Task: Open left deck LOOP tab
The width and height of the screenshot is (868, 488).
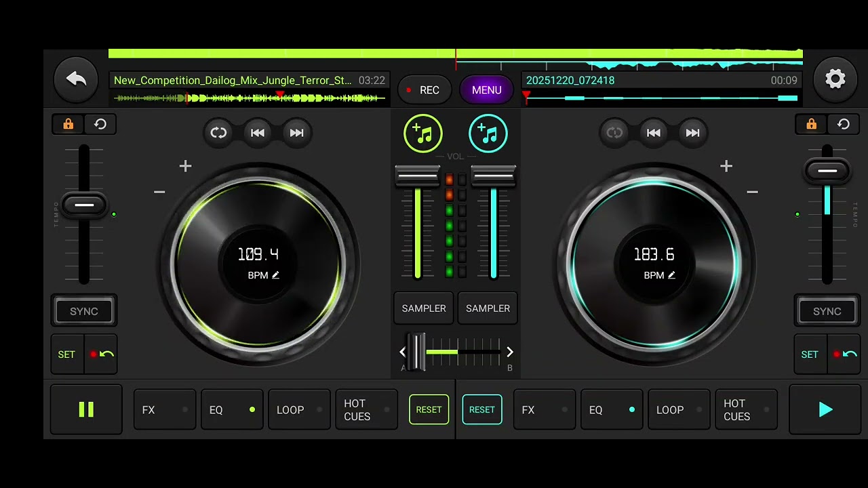Action: pyautogui.click(x=299, y=410)
